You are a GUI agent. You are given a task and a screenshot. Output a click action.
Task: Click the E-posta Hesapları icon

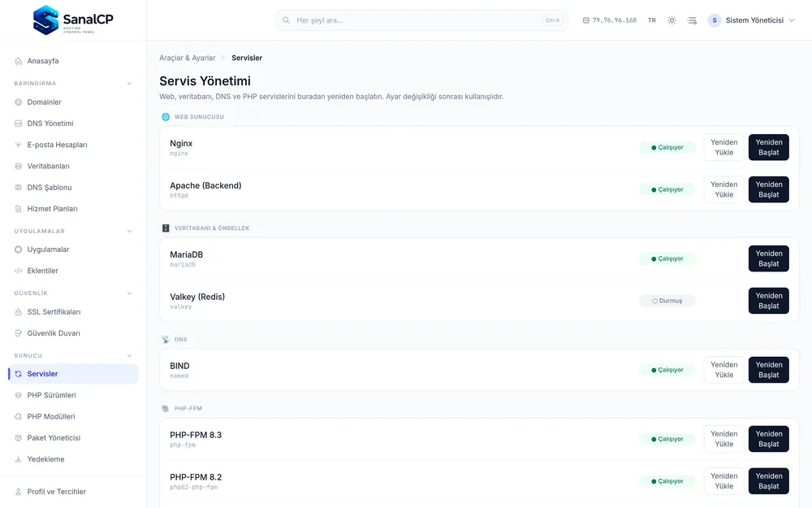point(18,145)
